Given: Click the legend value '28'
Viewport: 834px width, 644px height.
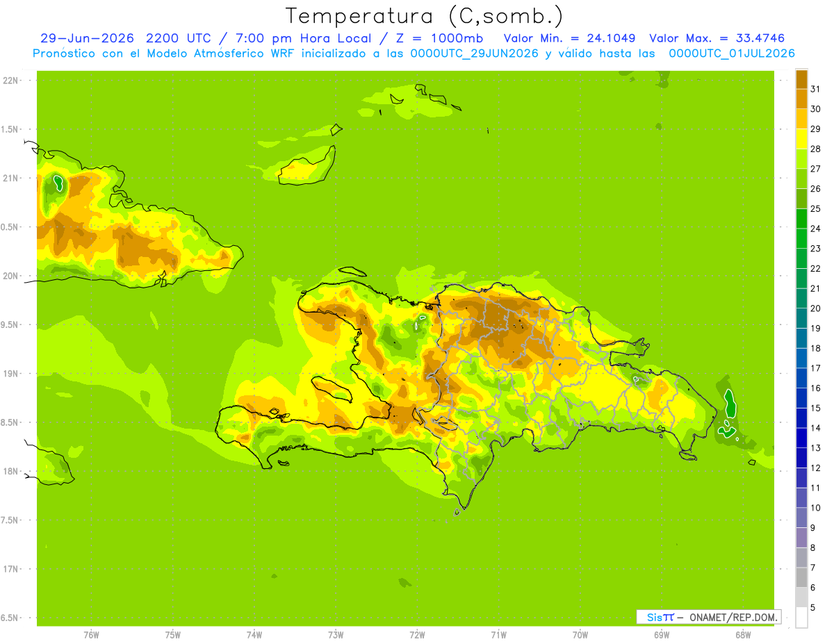Looking at the screenshot, I should [815, 149].
